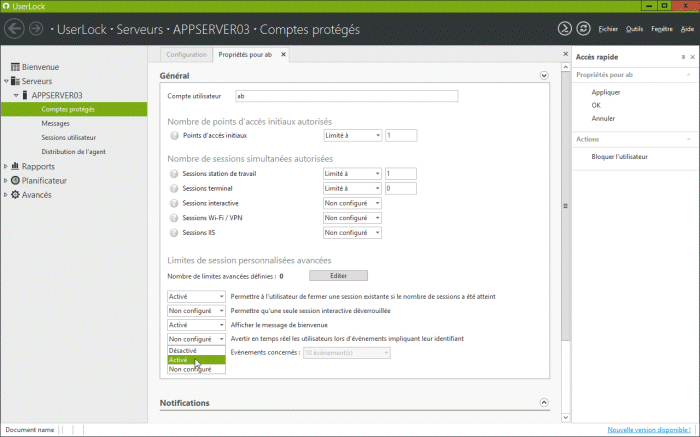Close the document pane with X
700x437 pixels.
(566, 54)
